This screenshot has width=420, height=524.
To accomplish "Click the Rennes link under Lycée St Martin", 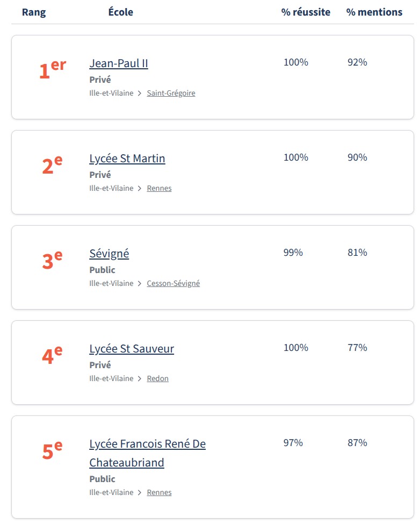I will [x=159, y=189].
